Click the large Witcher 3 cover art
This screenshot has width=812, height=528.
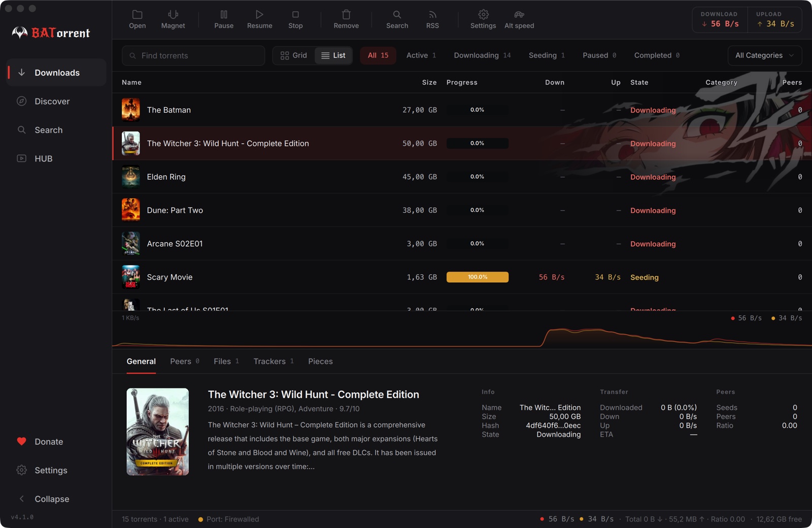[157, 432]
